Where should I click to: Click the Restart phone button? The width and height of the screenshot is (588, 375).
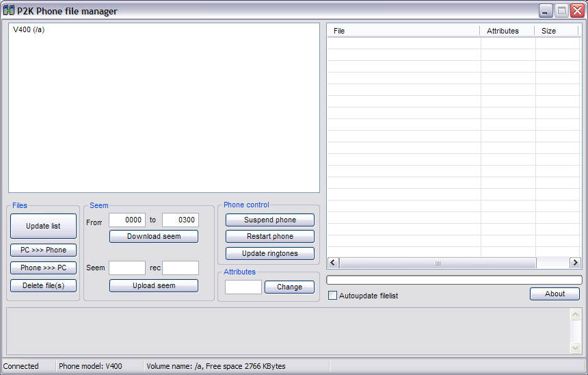(270, 236)
